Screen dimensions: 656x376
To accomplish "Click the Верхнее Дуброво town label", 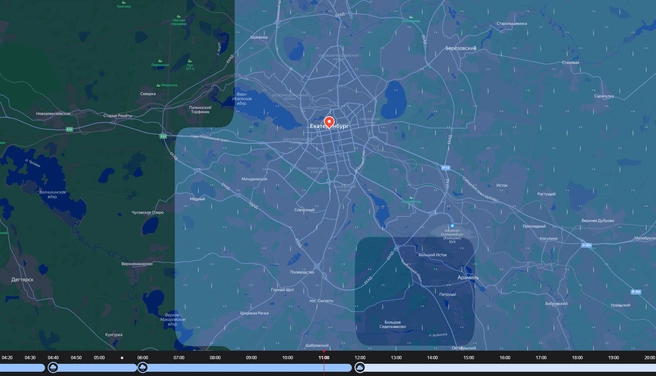I will point(598,220).
